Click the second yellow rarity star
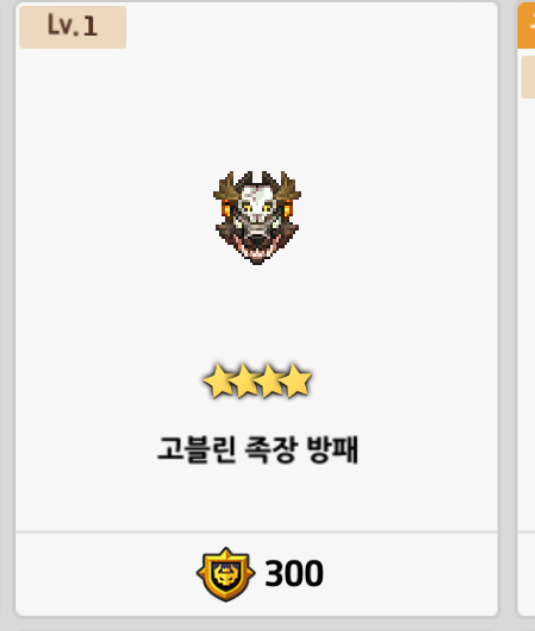Viewport: 535px width, 631px height. tap(244, 381)
